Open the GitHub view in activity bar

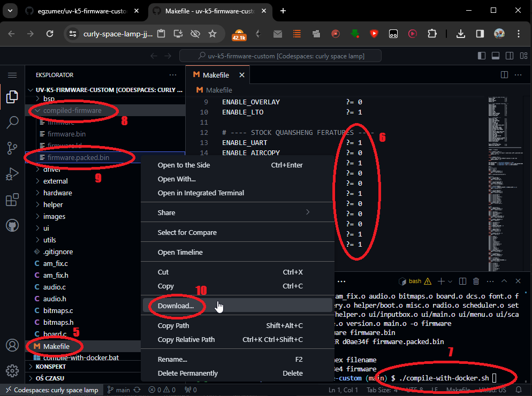coord(12,225)
